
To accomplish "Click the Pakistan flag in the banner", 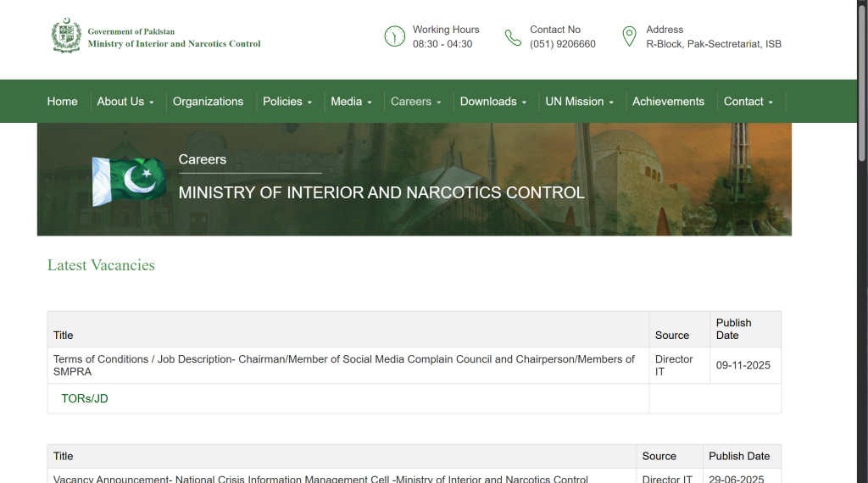I will pos(129,180).
